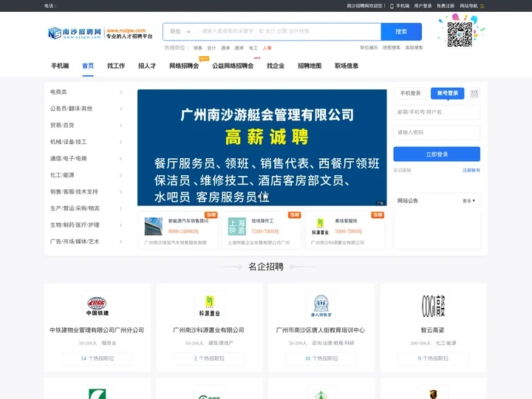Image resolution: width=532 pixels, height=399 pixels.
Task: Open 9 个热招职位 for 智云高姿
Action: [433, 358]
